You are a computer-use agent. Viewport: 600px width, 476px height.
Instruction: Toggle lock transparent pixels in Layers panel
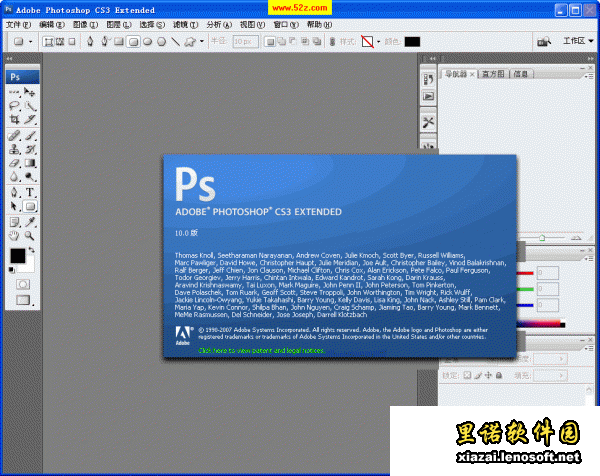point(468,375)
